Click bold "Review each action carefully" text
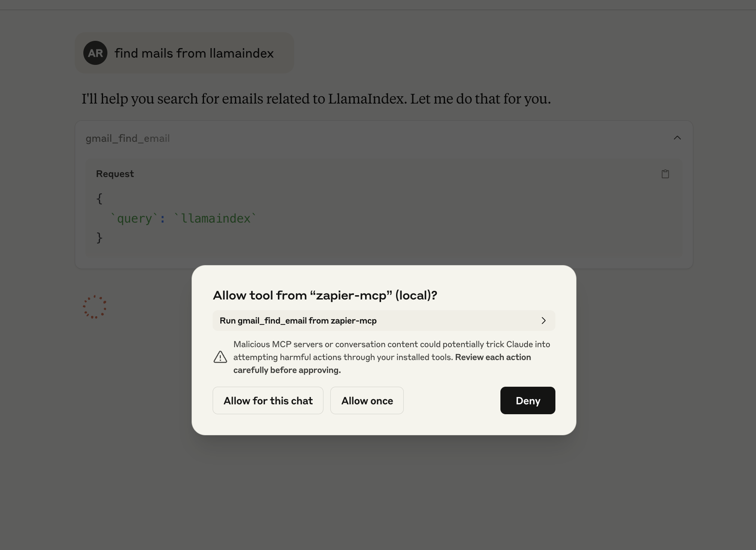The height and width of the screenshot is (550, 756). pyautogui.click(x=493, y=357)
